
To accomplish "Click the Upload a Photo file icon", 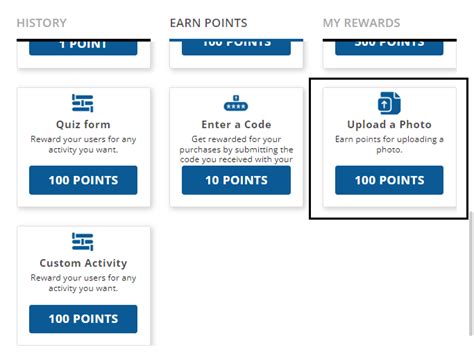I will [x=389, y=103].
